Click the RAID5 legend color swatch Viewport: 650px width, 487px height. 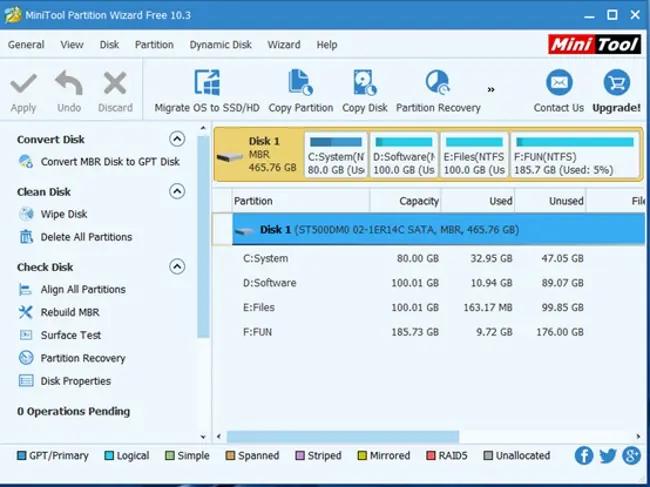point(431,456)
